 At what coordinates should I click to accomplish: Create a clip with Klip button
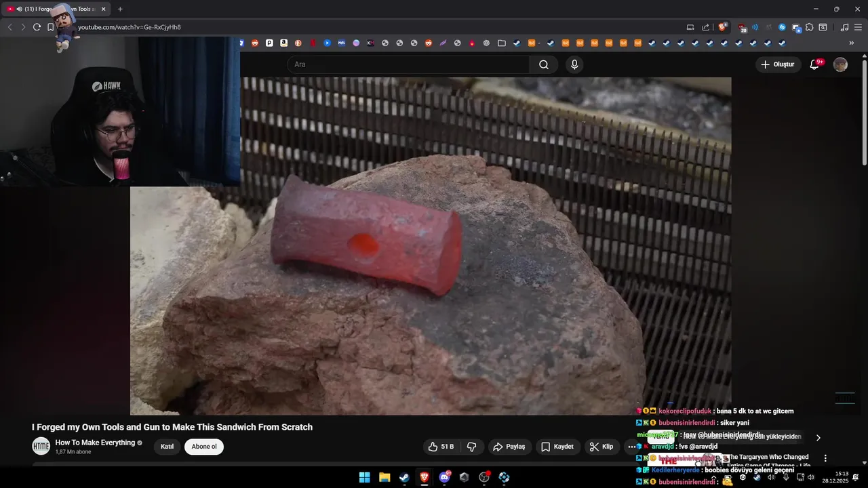(601, 447)
